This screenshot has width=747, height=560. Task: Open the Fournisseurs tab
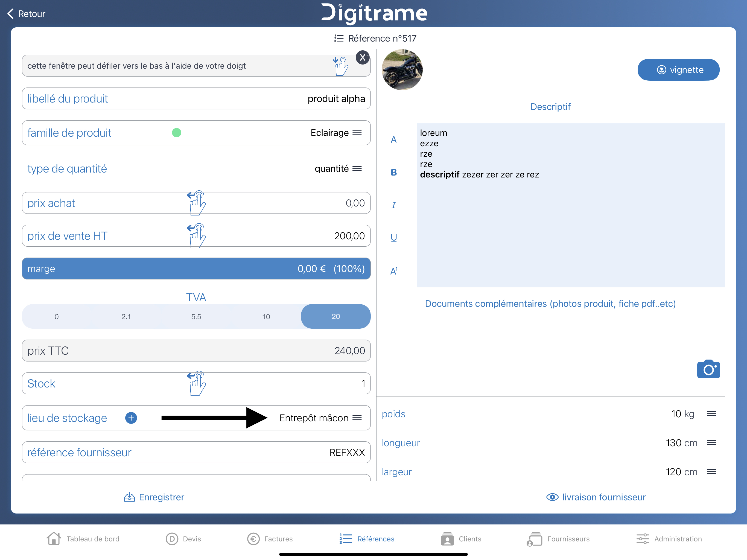point(558,539)
